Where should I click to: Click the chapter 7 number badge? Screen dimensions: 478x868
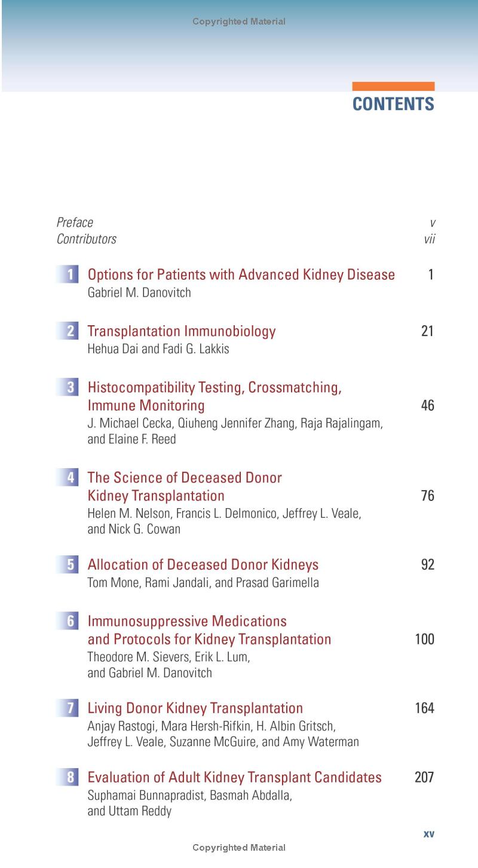(70, 708)
